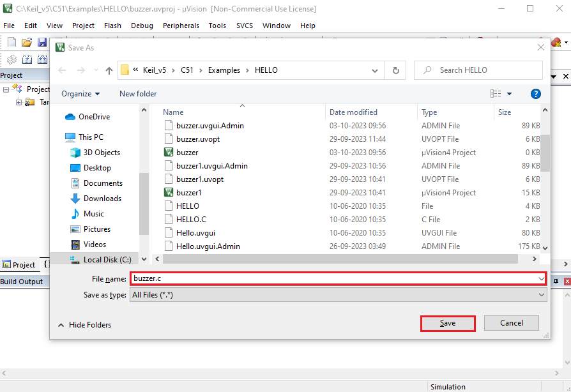This screenshot has height=392, width=571.
Task: Open the Flash menu
Action: 112,26
